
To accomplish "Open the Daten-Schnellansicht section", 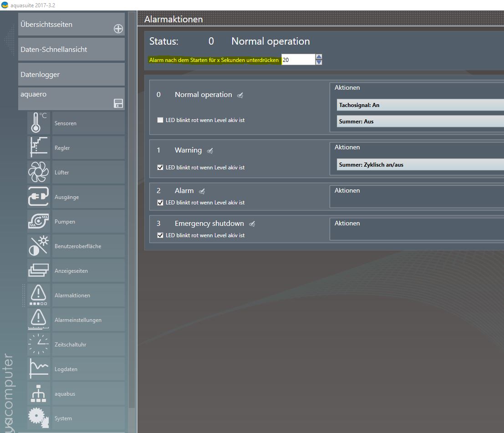I will (x=71, y=49).
